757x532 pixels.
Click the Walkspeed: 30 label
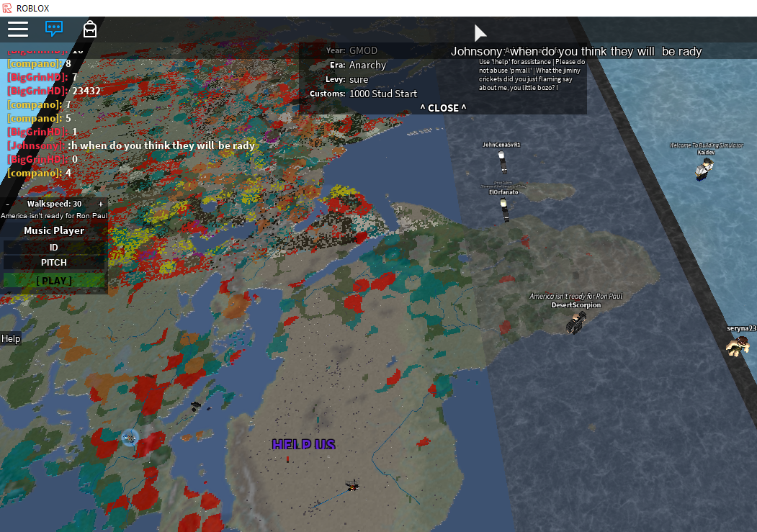click(x=54, y=204)
